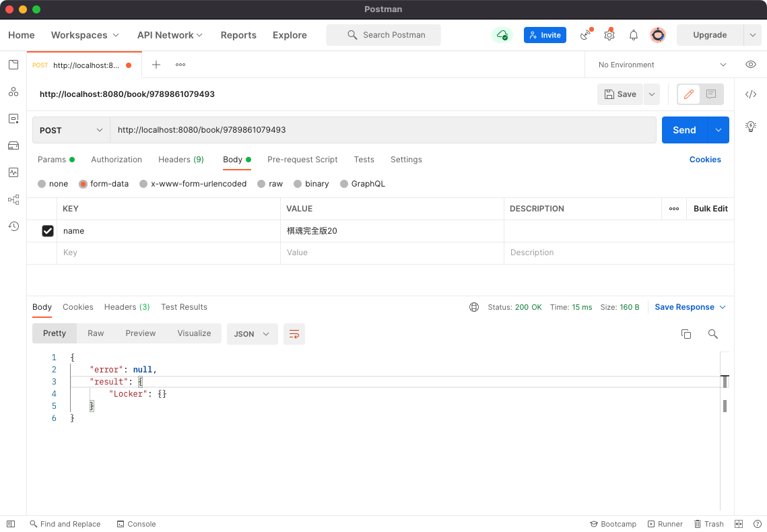Viewport: 767px width, 532px height.
Task: Open user avatar profile menu
Action: (658, 35)
